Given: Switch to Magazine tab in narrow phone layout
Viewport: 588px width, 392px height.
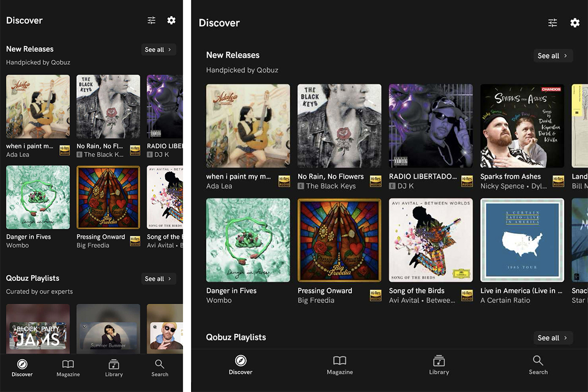Looking at the screenshot, I should [68, 368].
